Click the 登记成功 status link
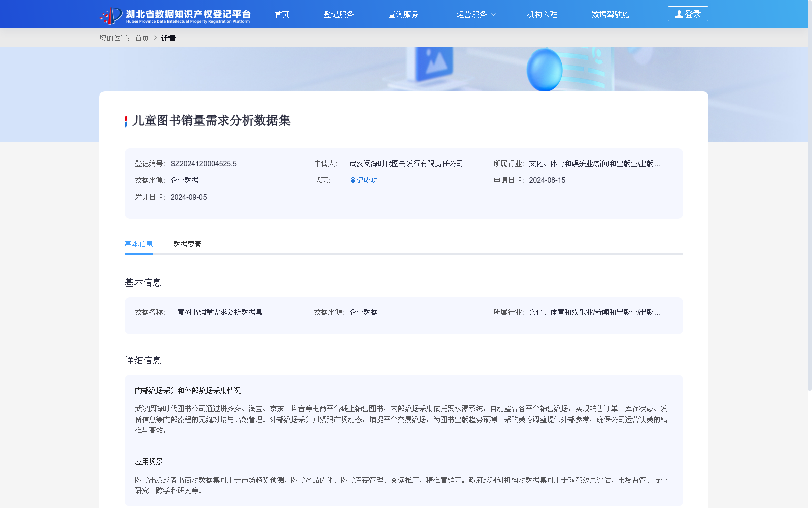 (363, 180)
